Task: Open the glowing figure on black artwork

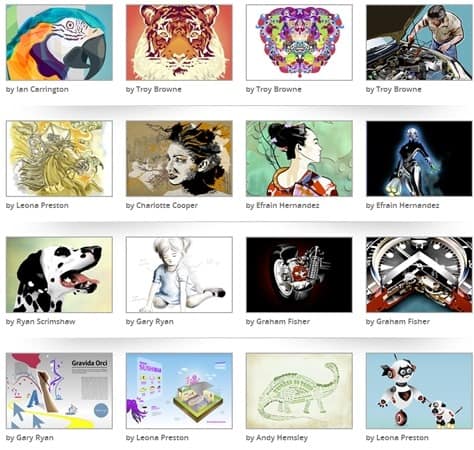Action: pos(419,158)
